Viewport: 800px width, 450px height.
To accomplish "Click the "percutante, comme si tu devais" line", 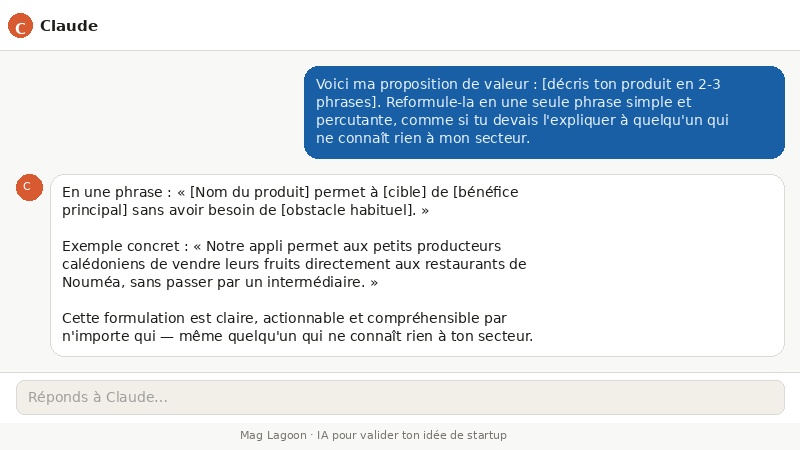I will coord(522,120).
